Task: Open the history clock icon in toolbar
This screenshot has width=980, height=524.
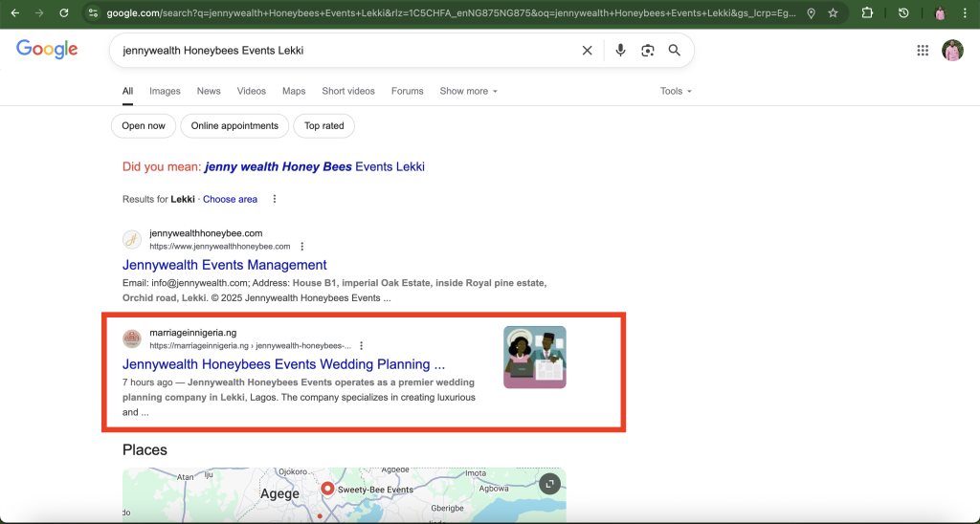Action: (903, 13)
